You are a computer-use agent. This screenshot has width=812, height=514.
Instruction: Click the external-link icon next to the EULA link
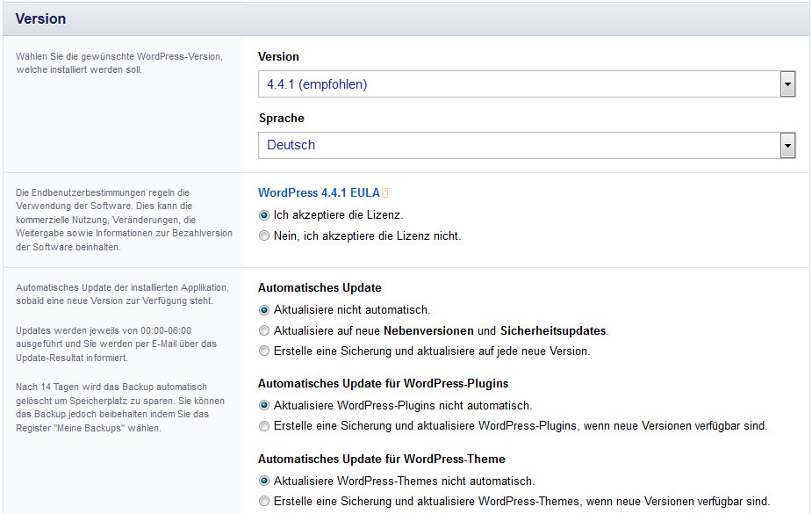[384, 192]
